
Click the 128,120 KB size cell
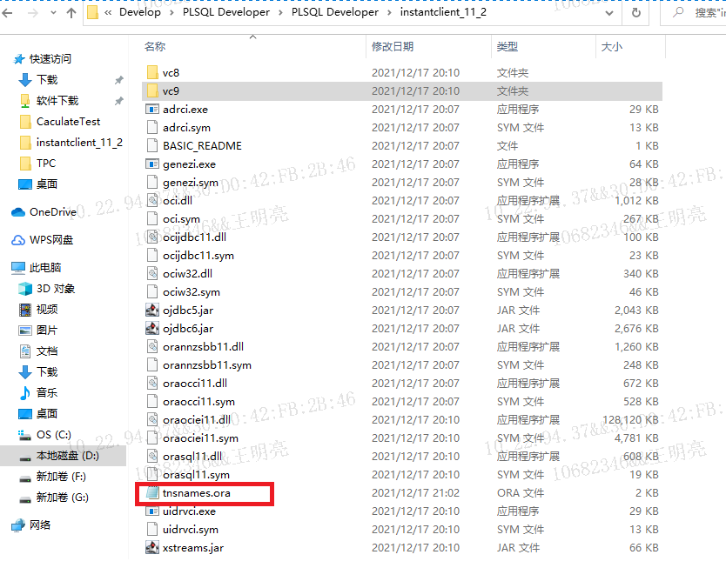click(x=630, y=419)
